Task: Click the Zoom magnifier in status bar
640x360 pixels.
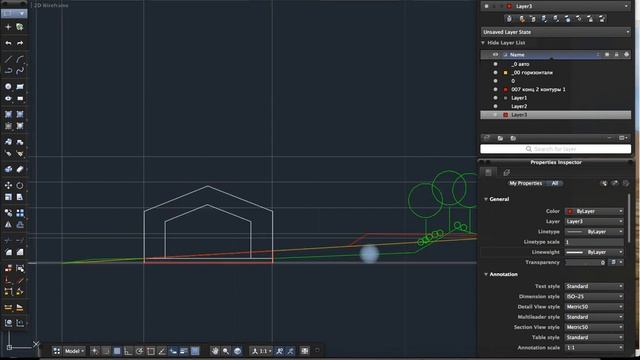Action: [226, 351]
